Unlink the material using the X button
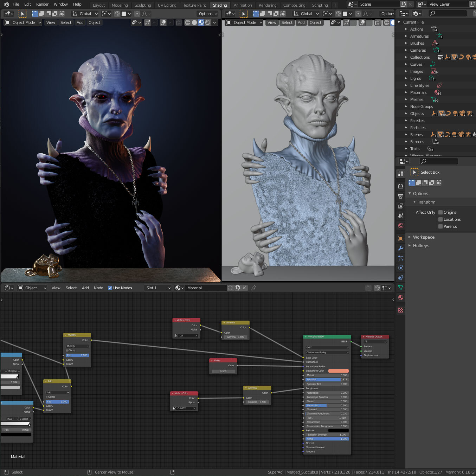 244,288
